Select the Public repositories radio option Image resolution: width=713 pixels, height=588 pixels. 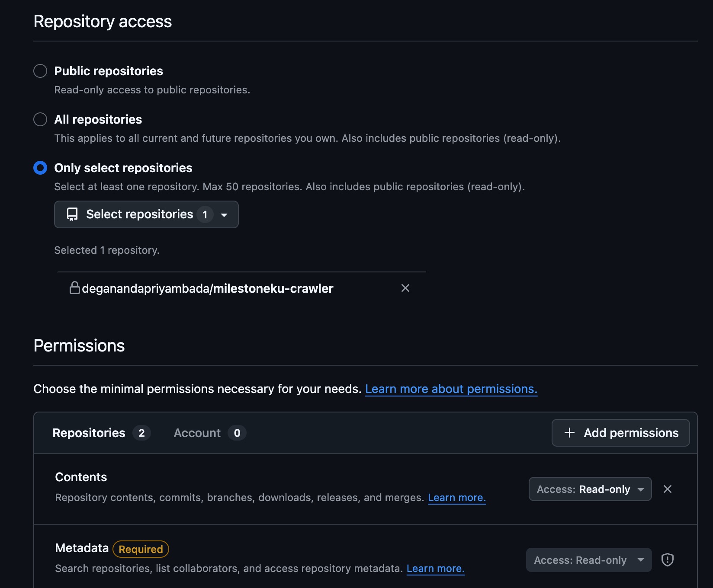point(40,71)
